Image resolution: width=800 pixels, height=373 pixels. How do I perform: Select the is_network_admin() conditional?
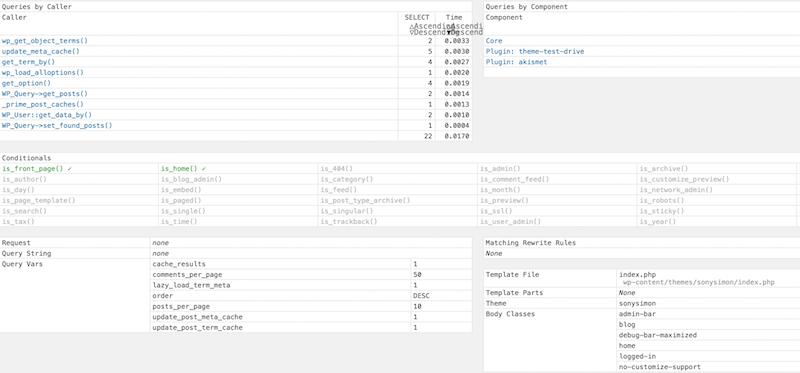click(676, 190)
